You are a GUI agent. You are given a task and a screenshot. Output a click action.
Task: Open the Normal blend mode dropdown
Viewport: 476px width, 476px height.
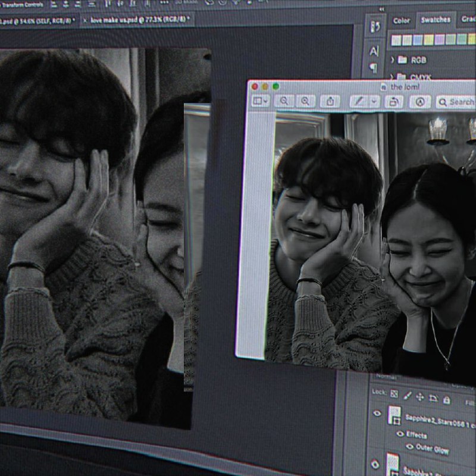click(387, 377)
